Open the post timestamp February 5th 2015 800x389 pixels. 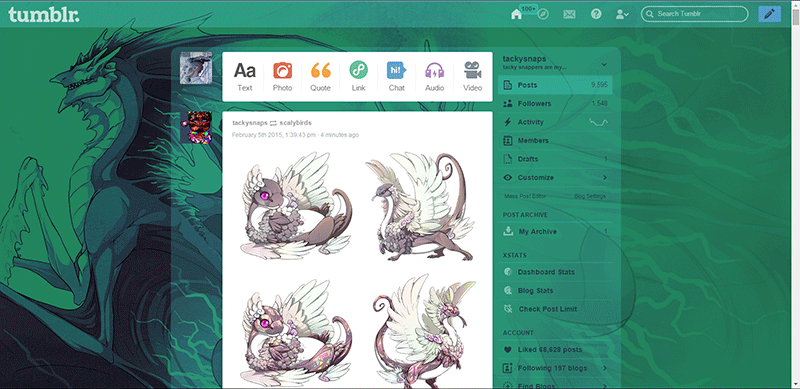pyautogui.click(x=295, y=135)
